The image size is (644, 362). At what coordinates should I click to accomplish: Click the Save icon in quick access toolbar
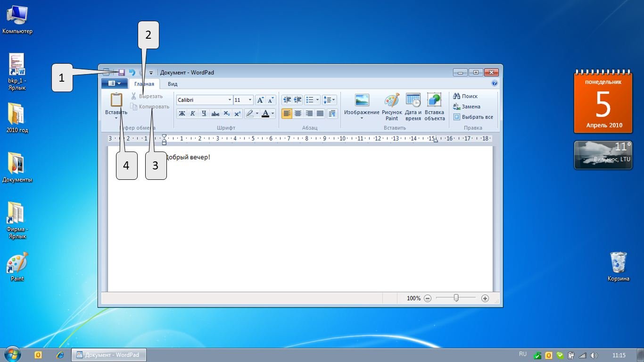(x=121, y=73)
